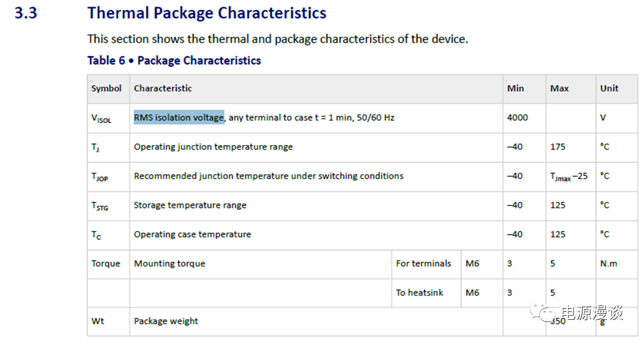Image resolution: width=644 pixels, height=341 pixels.
Task: Click "Storage temperature range" row text
Action: click(190, 205)
